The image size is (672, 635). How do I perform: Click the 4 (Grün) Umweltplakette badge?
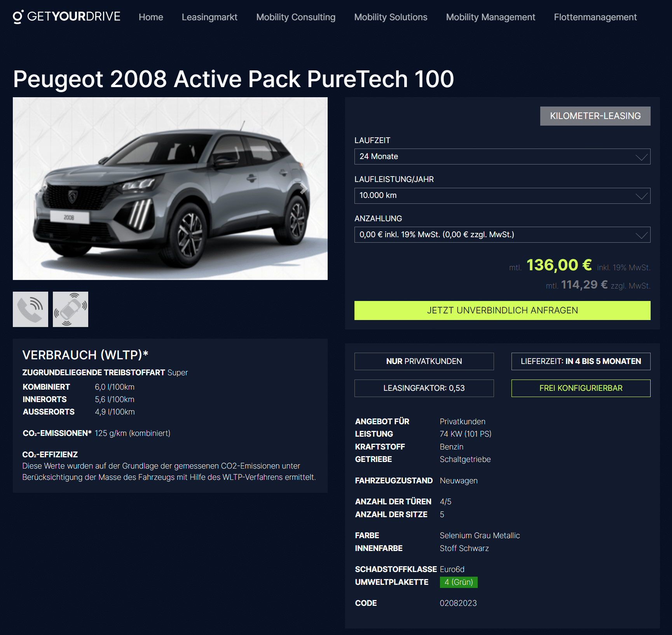459,582
